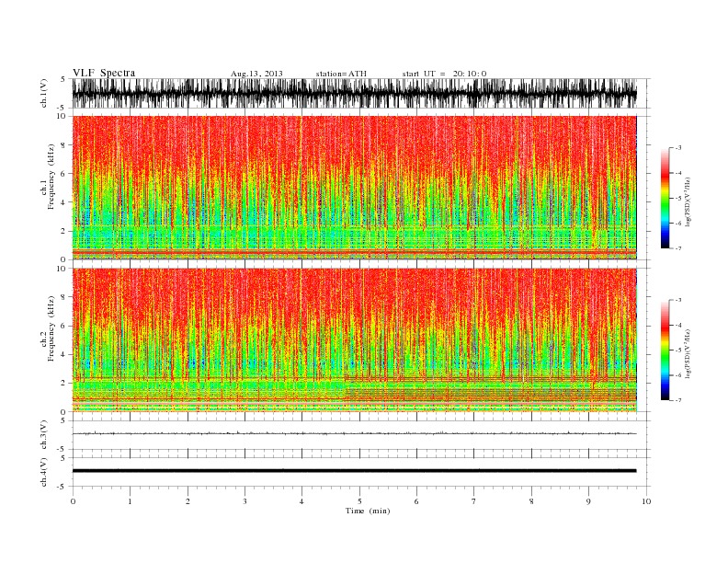The width and height of the screenshot is (728, 563).
Task: Click the '-3' label on the ch.2 color scale
Action: [x=678, y=300]
